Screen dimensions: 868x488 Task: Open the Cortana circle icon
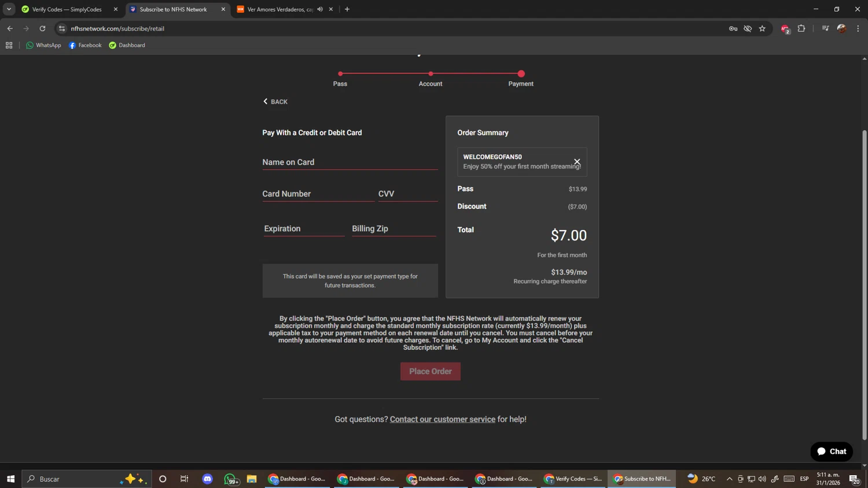[x=163, y=479]
